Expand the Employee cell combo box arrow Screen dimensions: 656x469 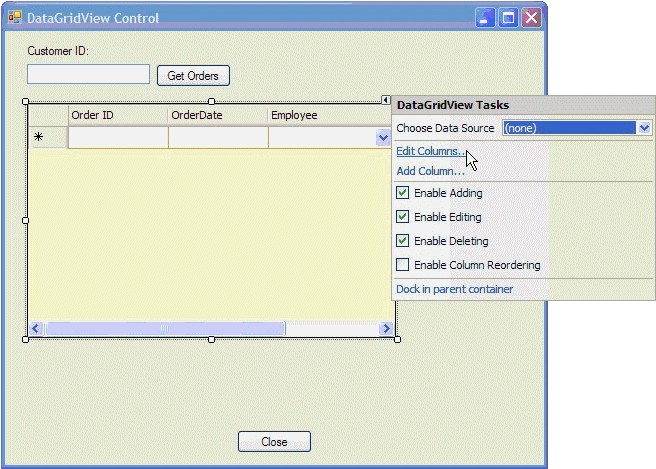pos(383,138)
